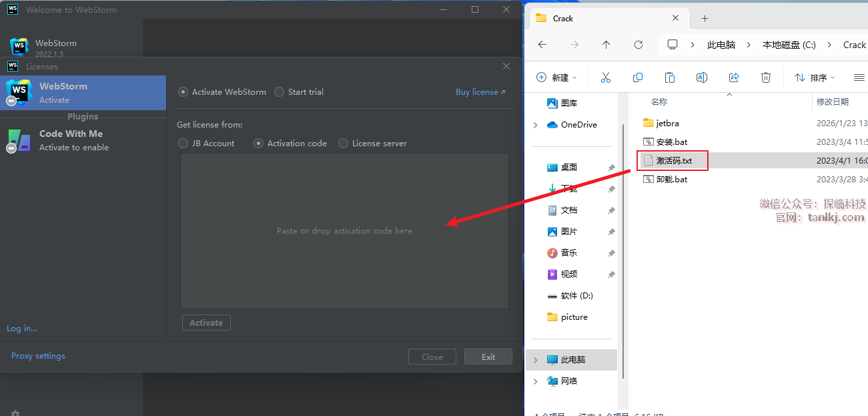Click the Rename icon in Explorer toolbar
Image resolution: width=868 pixels, height=416 pixels.
[702, 77]
